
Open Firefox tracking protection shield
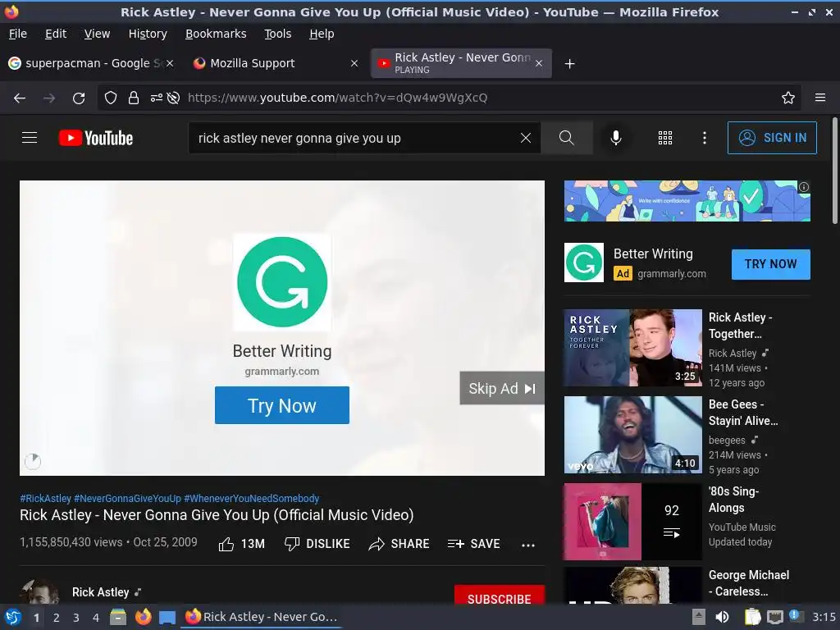point(111,98)
